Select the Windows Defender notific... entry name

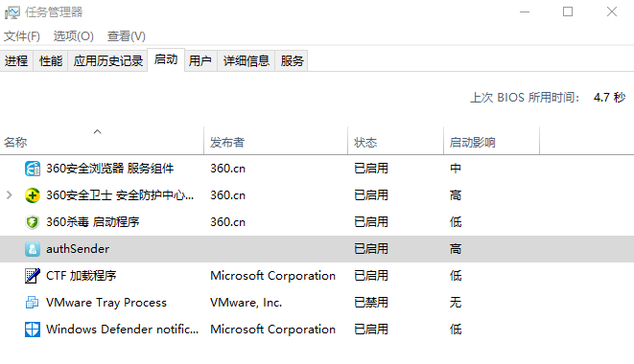coord(123,330)
